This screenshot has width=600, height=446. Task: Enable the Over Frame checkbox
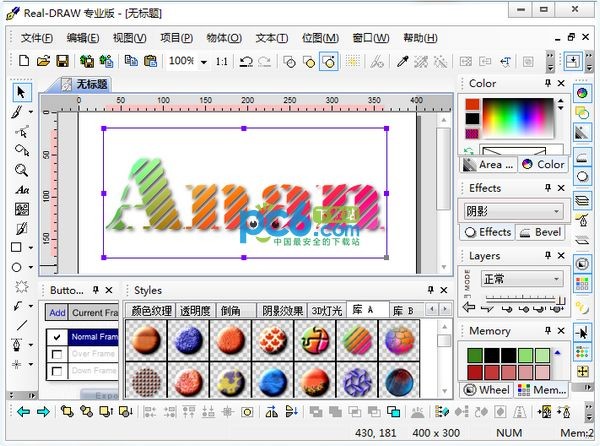point(57,354)
